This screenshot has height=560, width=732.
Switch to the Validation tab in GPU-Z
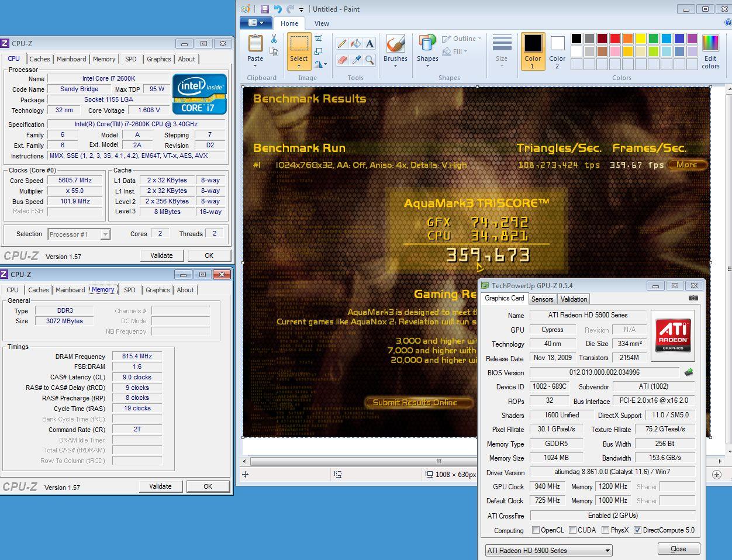(574, 299)
